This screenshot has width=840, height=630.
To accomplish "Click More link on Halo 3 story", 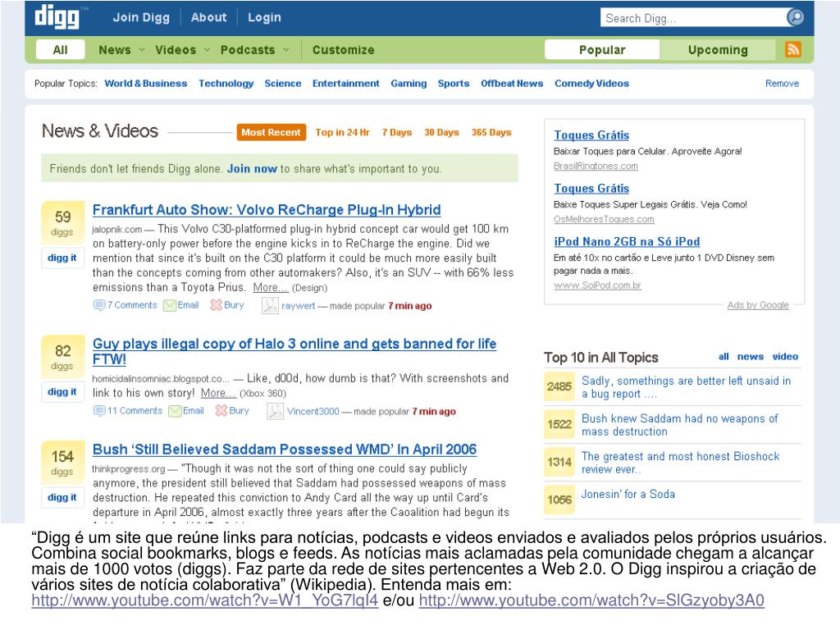I will click(218, 393).
